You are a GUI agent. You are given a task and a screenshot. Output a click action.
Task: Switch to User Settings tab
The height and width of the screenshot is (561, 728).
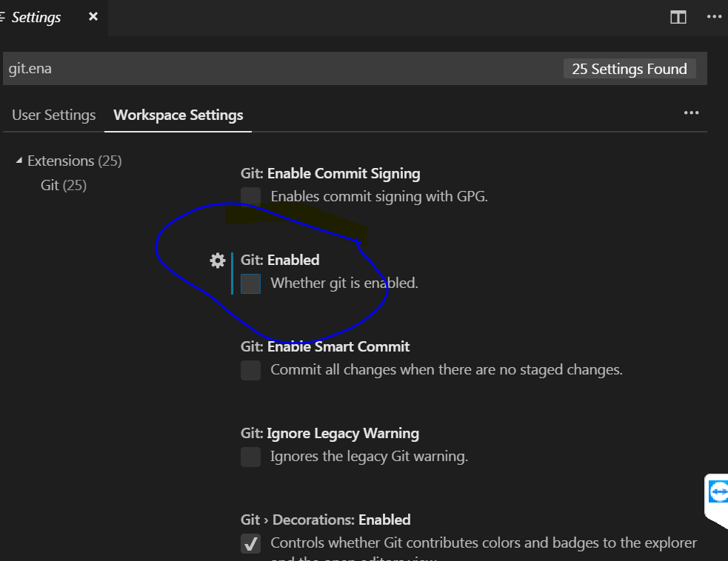click(53, 115)
